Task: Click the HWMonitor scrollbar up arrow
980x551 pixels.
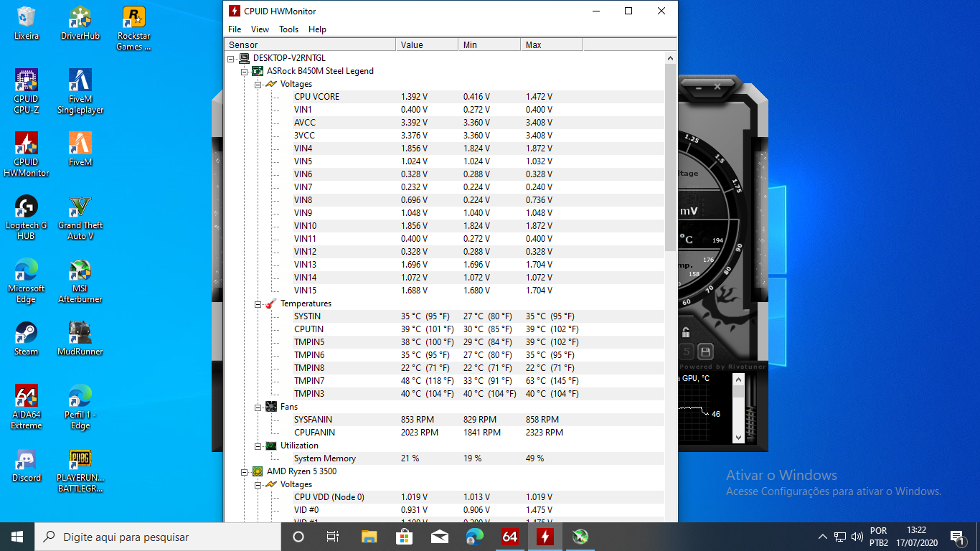Action: point(671,58)
